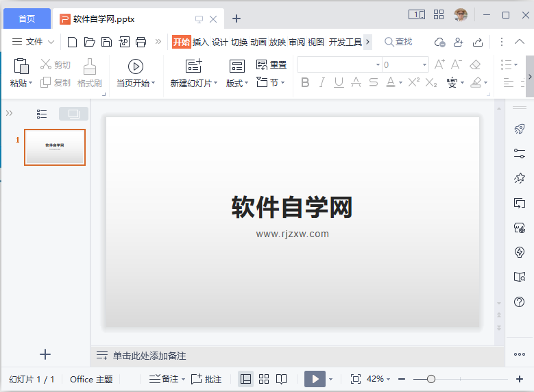Image resolution: width=534 pixels, height=392 pixels.
Task: Expand the paste (粘贴) dropdown arrow
Action: pyautogui.click(x=31, y=83)
